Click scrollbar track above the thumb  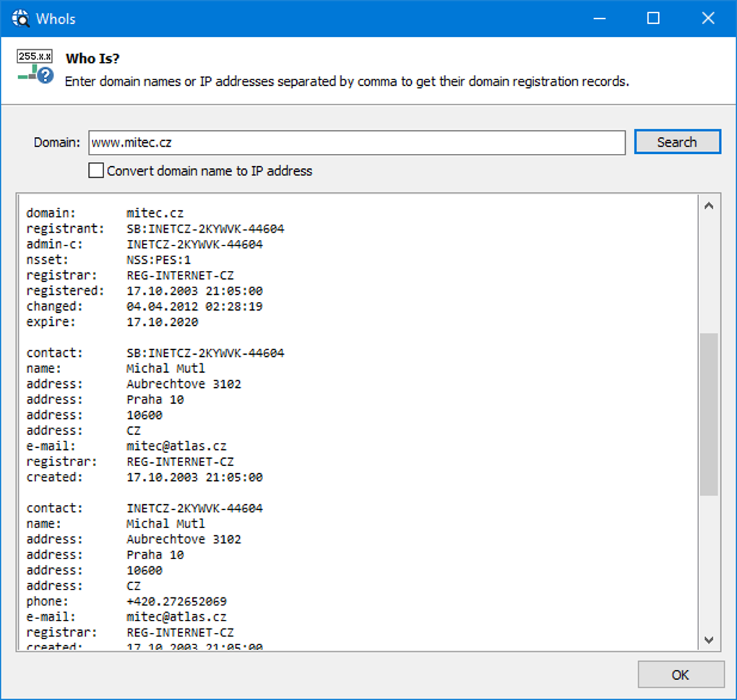(x=708, y=275)
